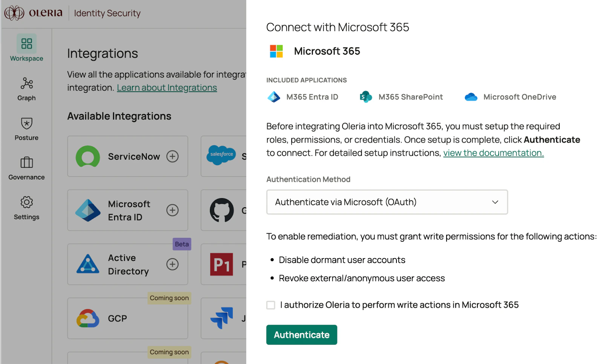Click the GitHub octocat logo

click(222, 210)
